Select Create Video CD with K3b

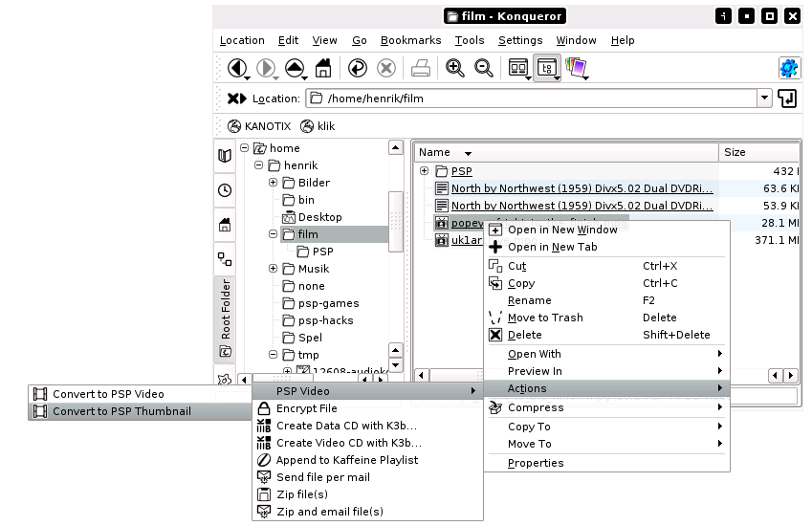(x=367, y=443)
